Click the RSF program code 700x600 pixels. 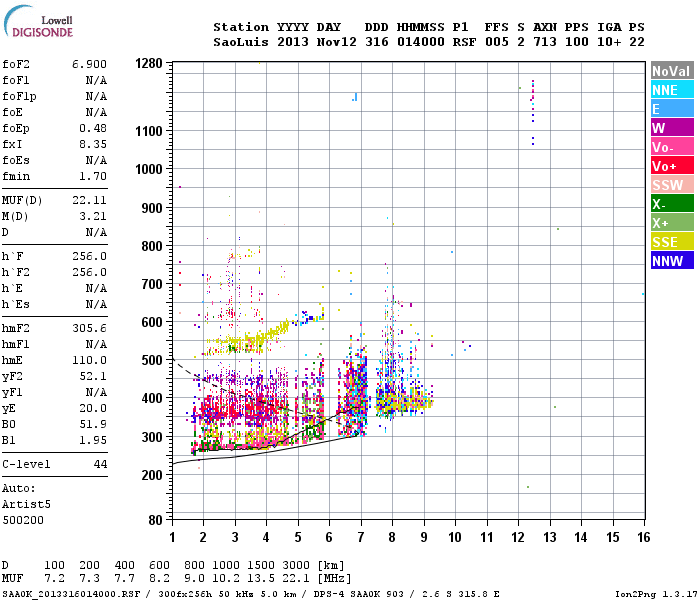click(x=464, y=42)
